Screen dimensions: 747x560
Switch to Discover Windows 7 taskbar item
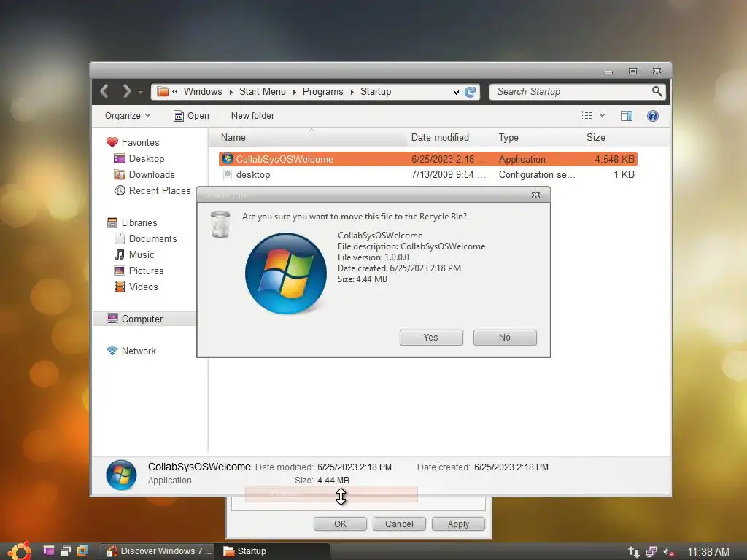coord(158,551)
